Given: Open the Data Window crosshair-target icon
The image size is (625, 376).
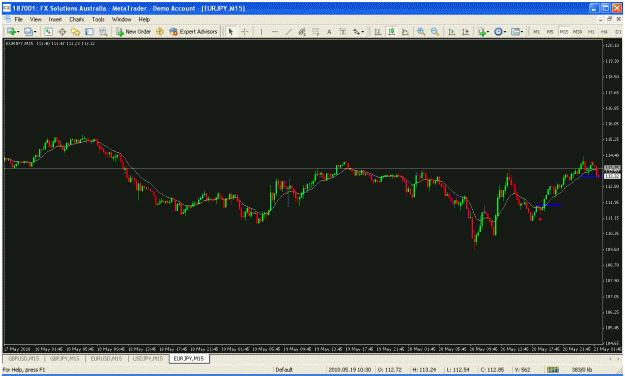Looking at the screenshot, I should pyautogui.click(x=62, y=31).
